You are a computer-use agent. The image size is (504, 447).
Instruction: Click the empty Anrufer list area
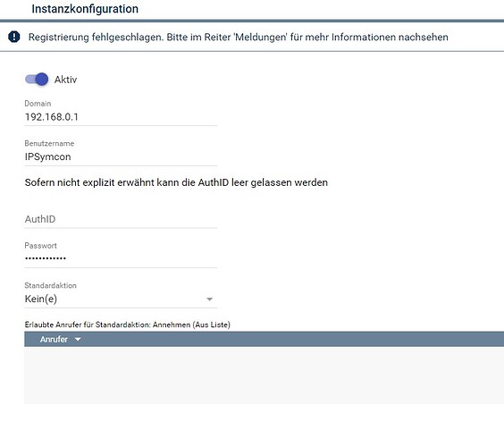265,375
